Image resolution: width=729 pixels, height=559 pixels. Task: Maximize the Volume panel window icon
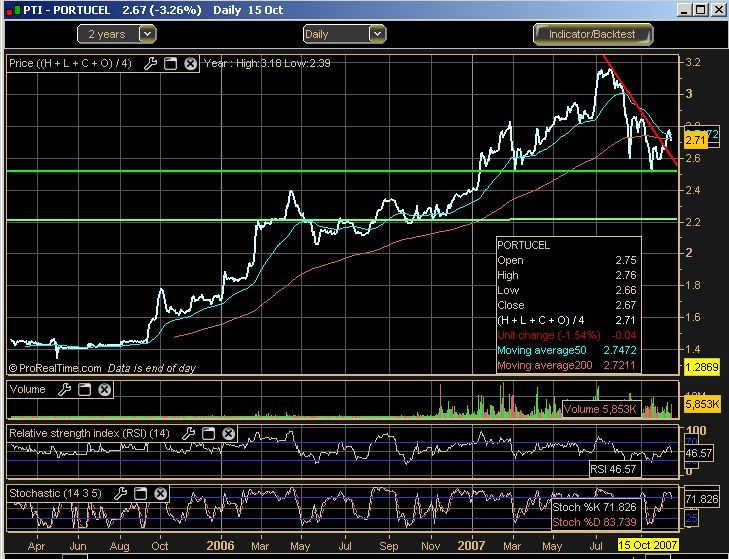click(x=84, y=390)
